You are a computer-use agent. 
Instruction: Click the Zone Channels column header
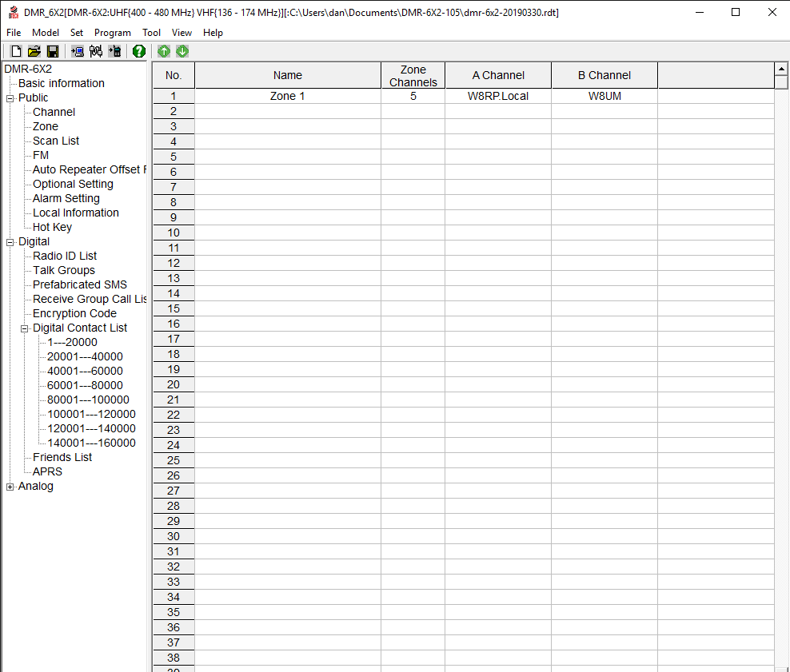pyautogui.click(x=413, y=75)
